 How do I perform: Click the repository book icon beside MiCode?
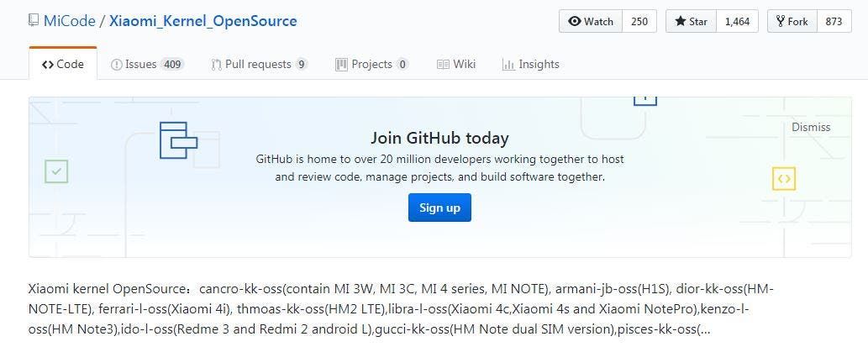(x=34, y=21)
